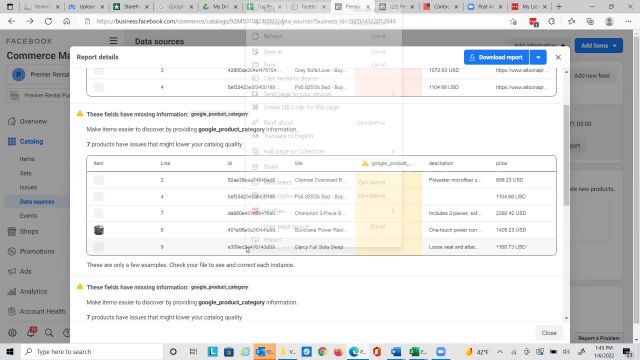This screenshot has height=360, width=640.
Task: Open Word from the taskbar
Action: coord(396,351)
